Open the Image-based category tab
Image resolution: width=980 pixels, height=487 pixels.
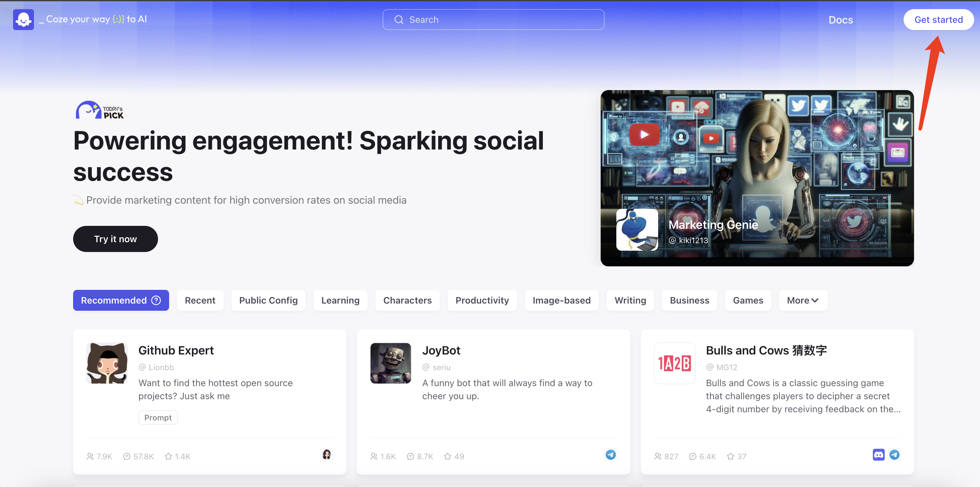[x=561, y=300]
